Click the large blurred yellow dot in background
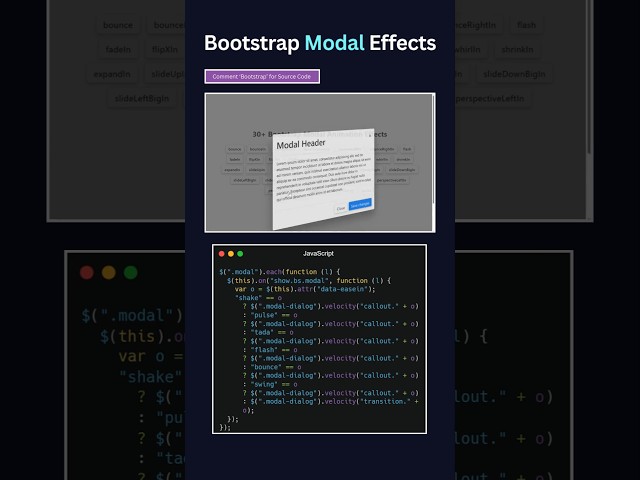Screen dimensions: 640x480 point(109,272)
